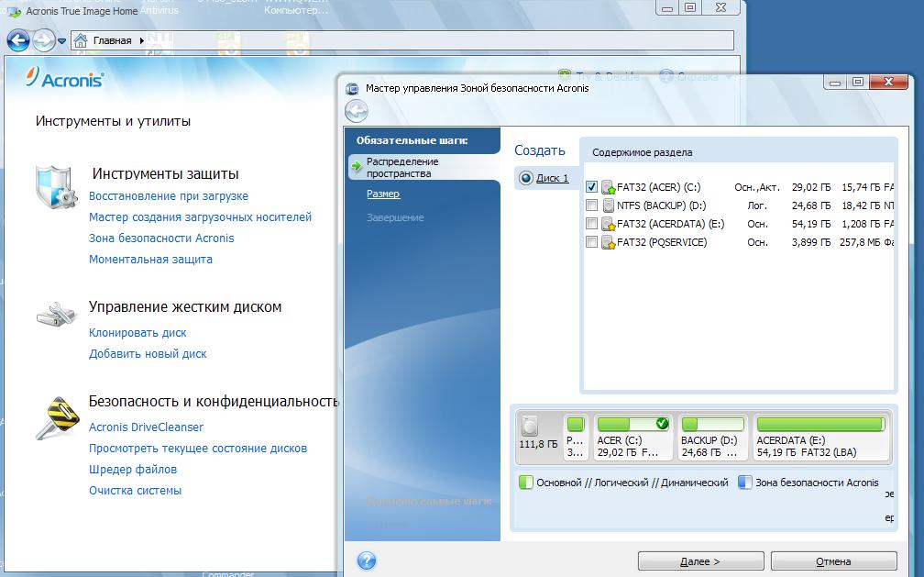Open the navigation history dropdown arrow

[62, 40]
